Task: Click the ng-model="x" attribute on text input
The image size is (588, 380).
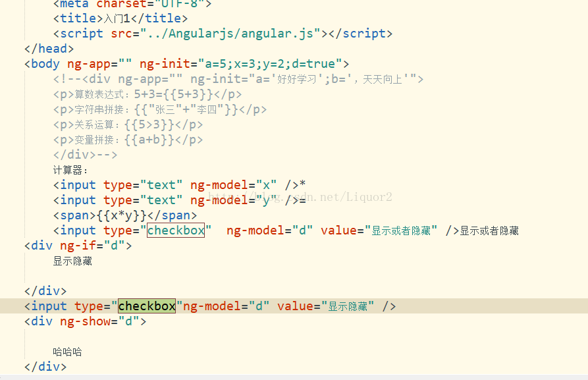Action: (x=234, y=185)
